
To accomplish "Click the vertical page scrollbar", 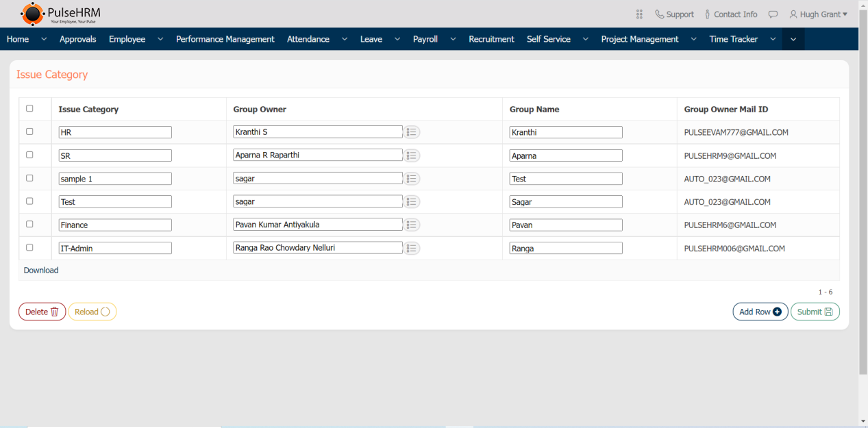I will 863,205.
